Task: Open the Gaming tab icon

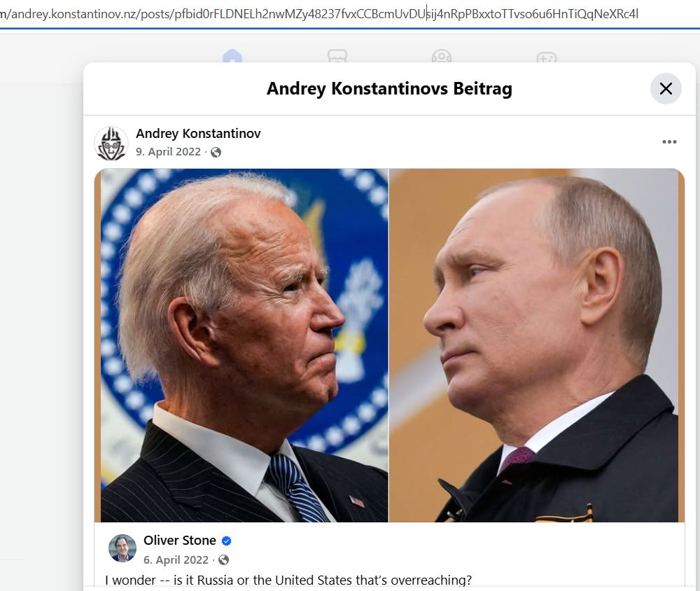Action: (547, 57)
